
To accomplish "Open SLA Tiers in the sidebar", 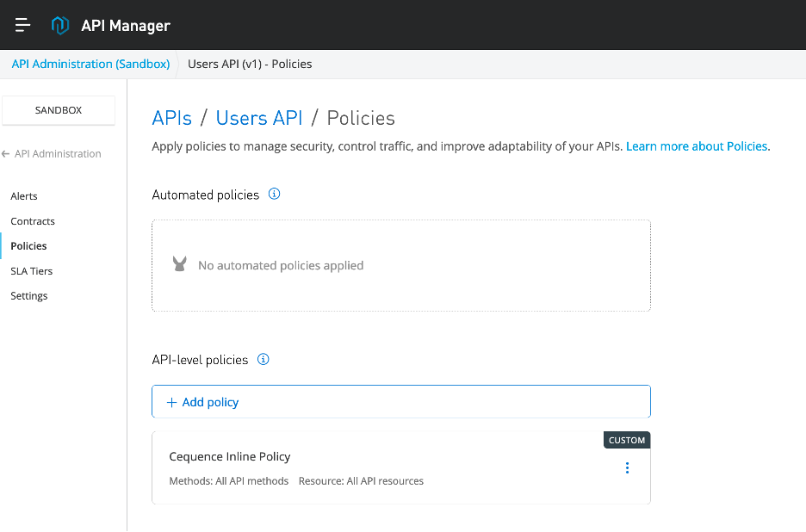I will coord(31,271).
